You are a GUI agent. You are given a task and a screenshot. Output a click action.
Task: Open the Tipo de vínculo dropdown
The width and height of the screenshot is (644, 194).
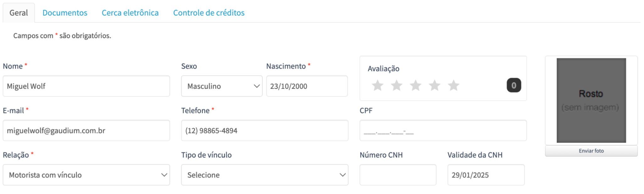click(x=264, y=175)
